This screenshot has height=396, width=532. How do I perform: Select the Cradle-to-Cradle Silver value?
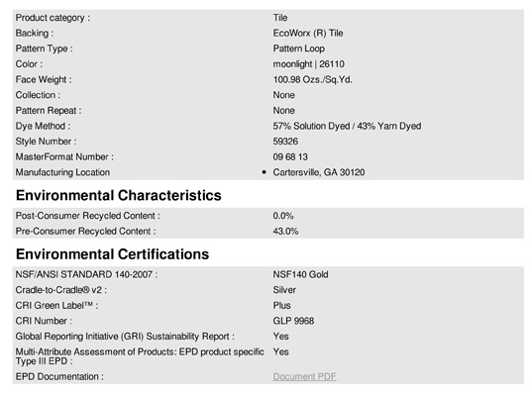pyautogui.click(x=284, y=290)
